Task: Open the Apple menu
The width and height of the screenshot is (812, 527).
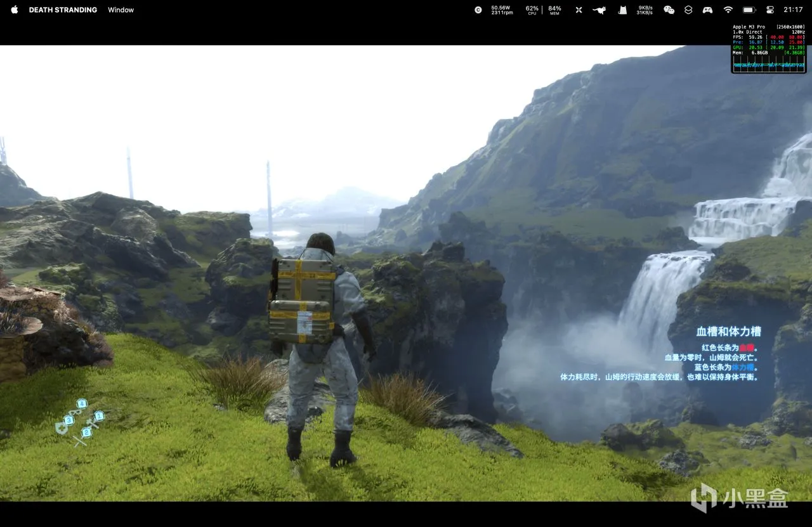Action: [15, 10]
